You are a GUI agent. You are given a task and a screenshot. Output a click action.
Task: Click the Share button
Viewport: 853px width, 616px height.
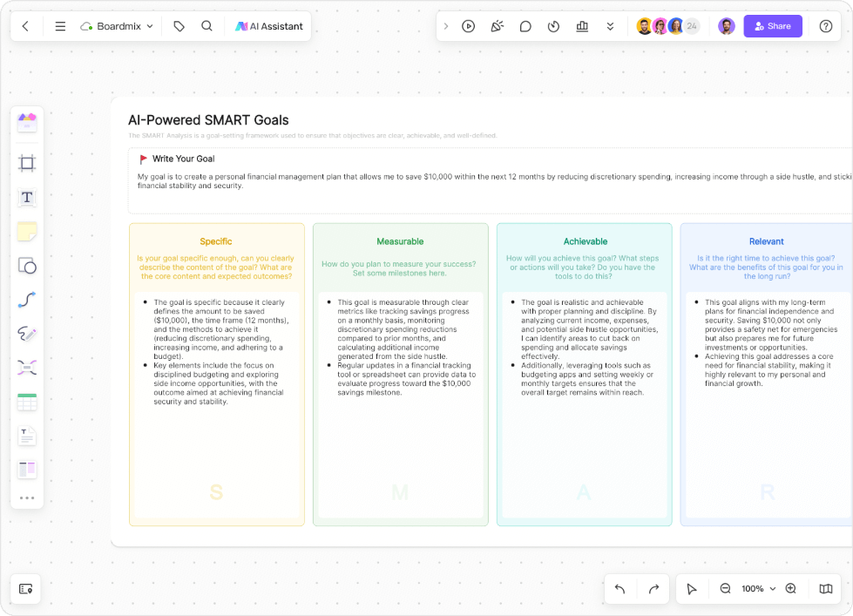point(773,26)
